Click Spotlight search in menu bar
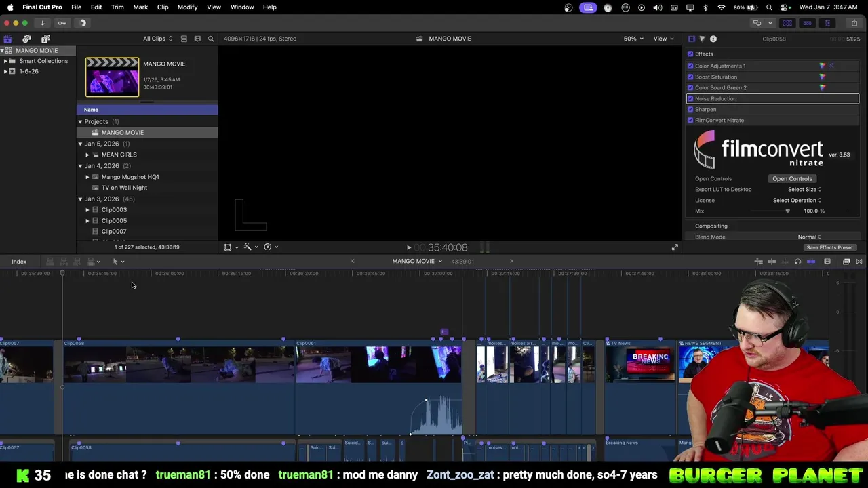868x488 pixels. pos(769,7)
